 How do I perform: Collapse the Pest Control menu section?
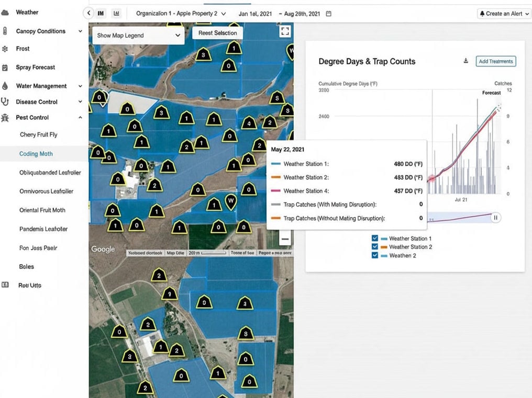point(80,118)
